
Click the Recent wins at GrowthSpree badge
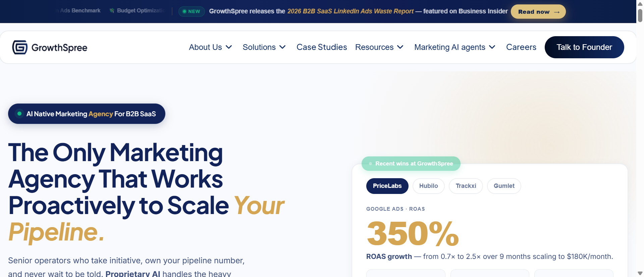tap(411, 163)
